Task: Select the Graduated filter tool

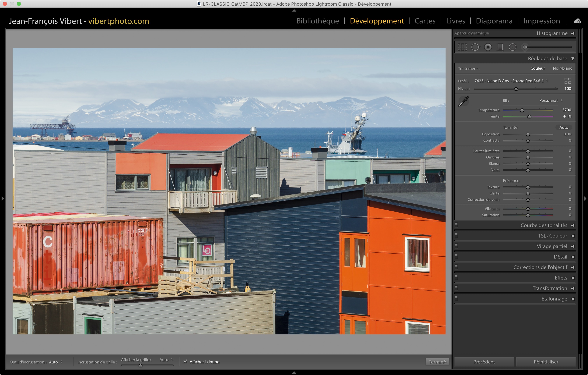Action: click(500, 47)
